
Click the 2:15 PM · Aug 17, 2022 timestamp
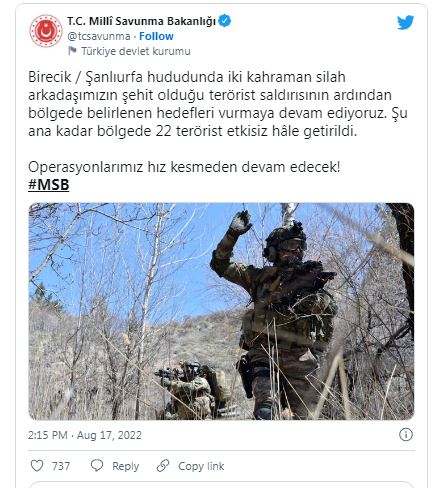coord(85,435)
